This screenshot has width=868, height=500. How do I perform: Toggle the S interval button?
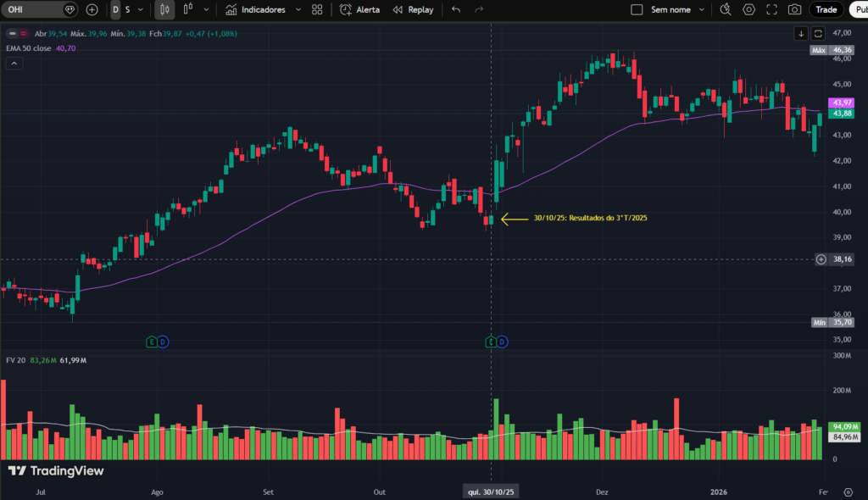pos(127,9)
